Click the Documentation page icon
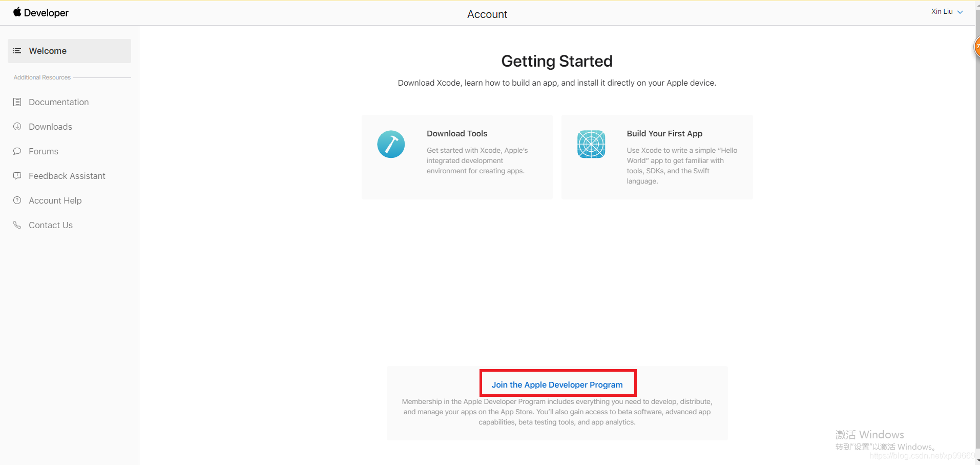The height and width of the screenshot is (465, 980). [x=17, y=102]
